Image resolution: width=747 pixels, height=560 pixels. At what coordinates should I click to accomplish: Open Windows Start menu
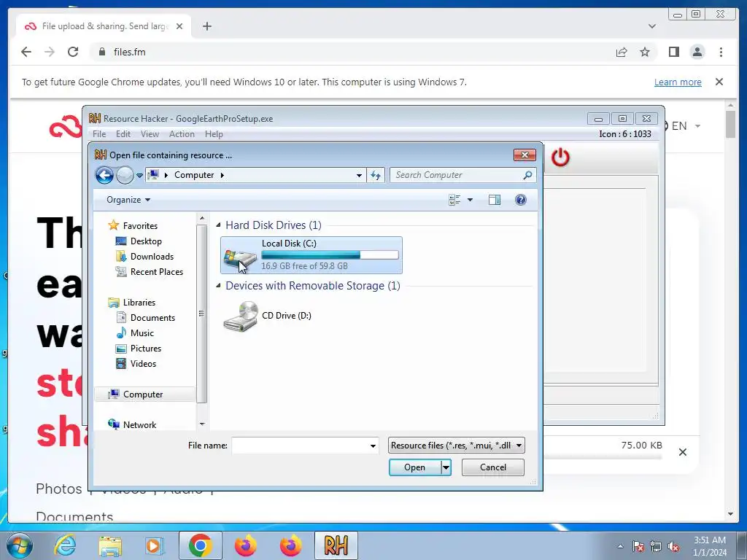tap(19, 545)
